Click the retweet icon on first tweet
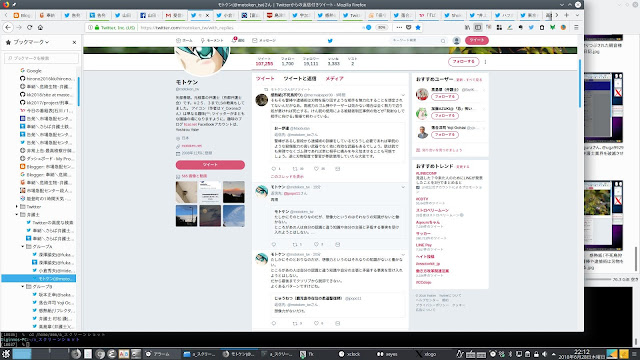This screenshot has width=640, height=360. point(295,169)
